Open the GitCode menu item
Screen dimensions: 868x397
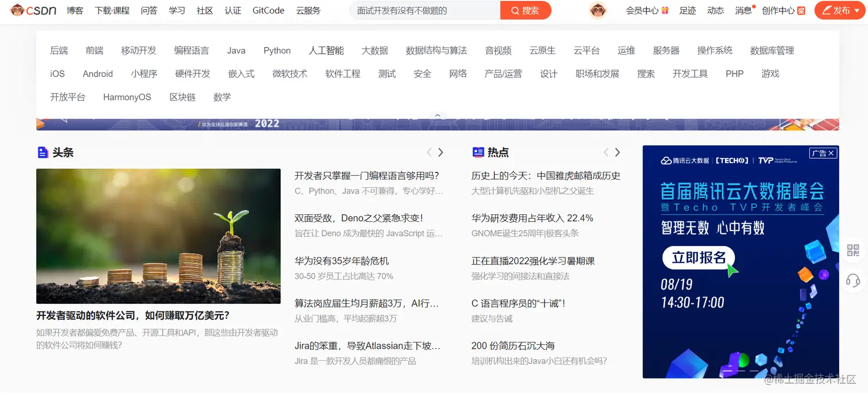click(268, 10)
